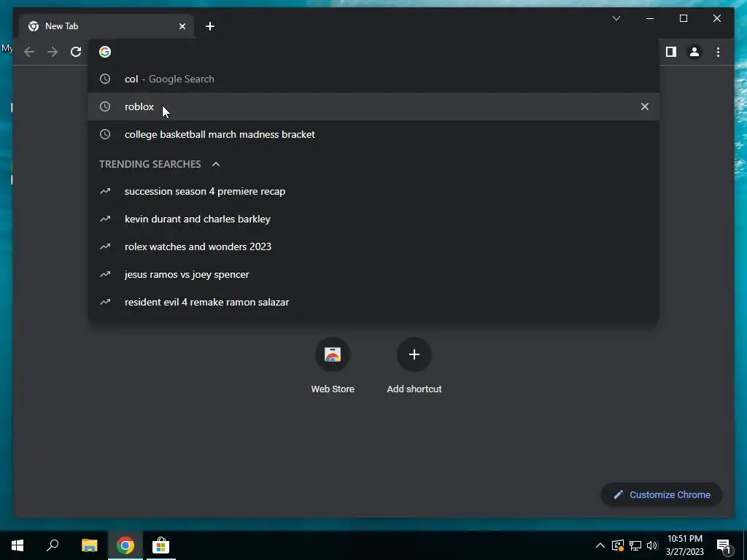Viewport: 747px width, 560px height.
Task: Open the Chrome three-dot menu
Action: coord(718,52)
